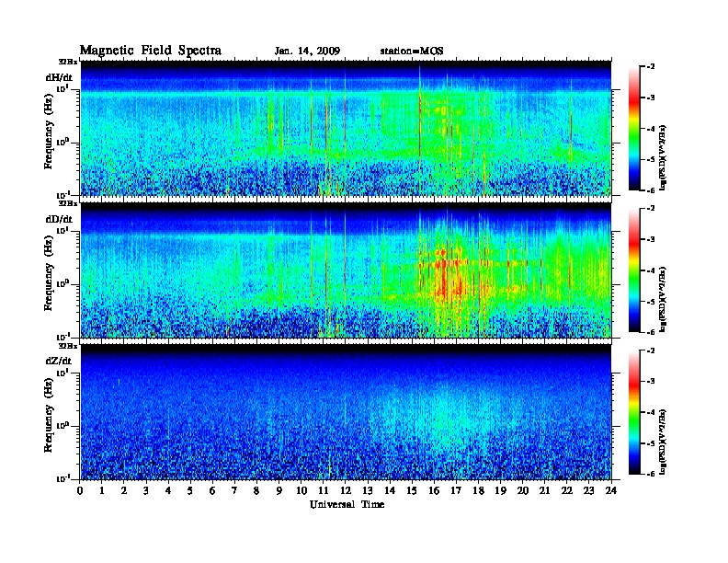Click the "Universal Time" axis label
The image size is (728, 563).
(x=347, y=504)
